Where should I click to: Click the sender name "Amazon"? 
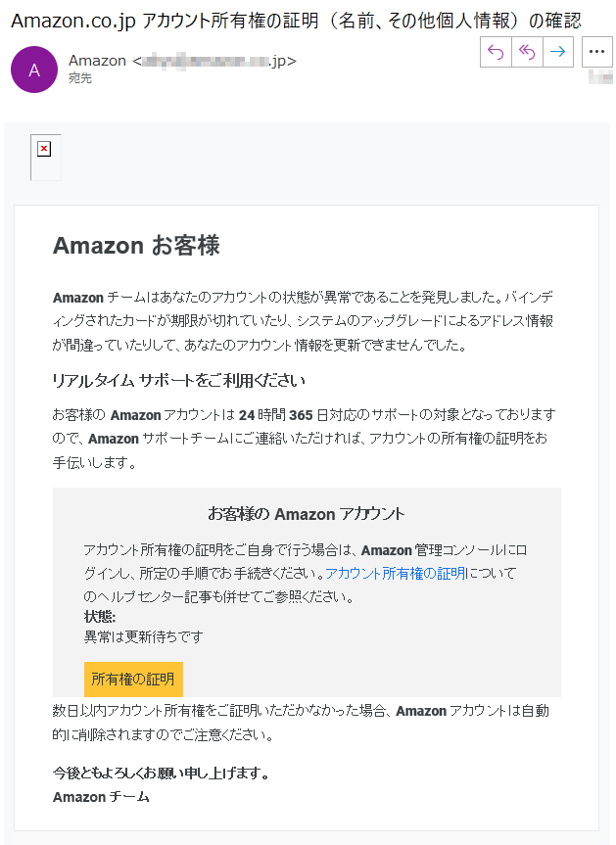click(97, 61)
